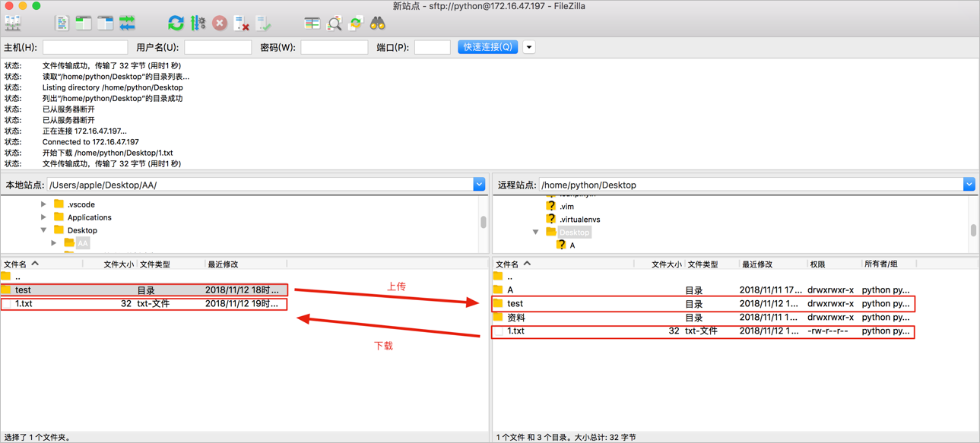Toggle synchronized browsing mode

pyautogui.click(x=355, y=23)
